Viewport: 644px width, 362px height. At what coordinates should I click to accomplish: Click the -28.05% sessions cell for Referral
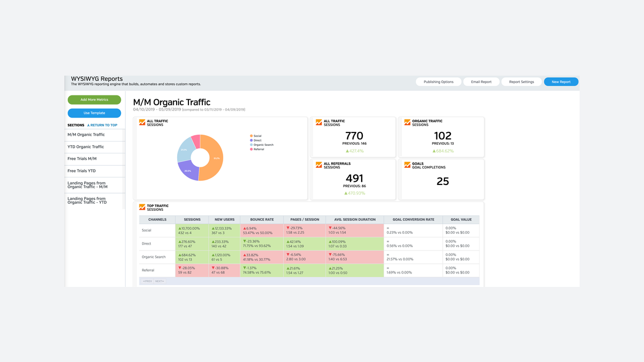point(192,270)
